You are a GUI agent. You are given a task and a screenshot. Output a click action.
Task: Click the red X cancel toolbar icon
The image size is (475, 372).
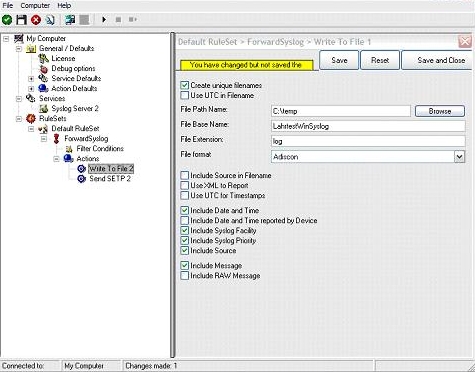[x=36, y=20]
